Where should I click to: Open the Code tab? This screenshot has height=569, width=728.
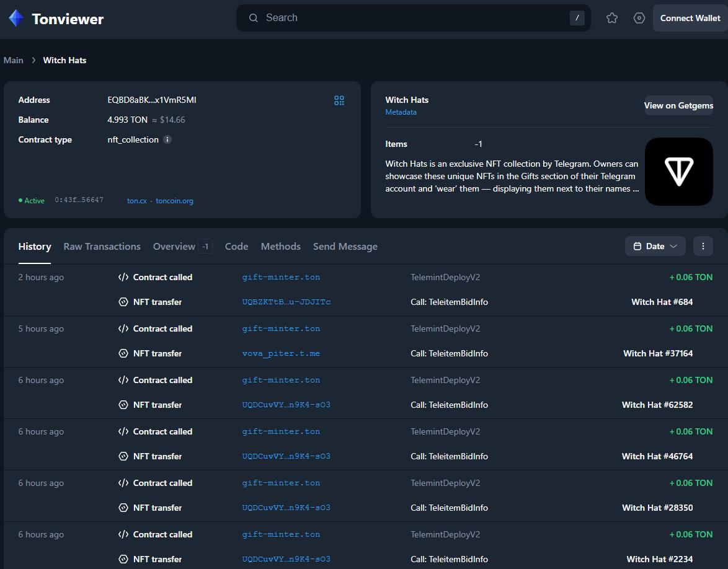[236, 247]
